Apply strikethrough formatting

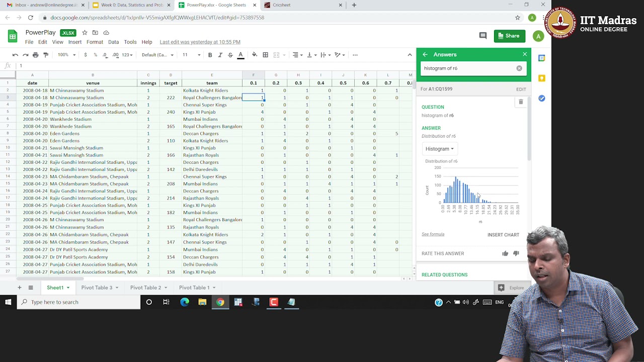point(230,55)
